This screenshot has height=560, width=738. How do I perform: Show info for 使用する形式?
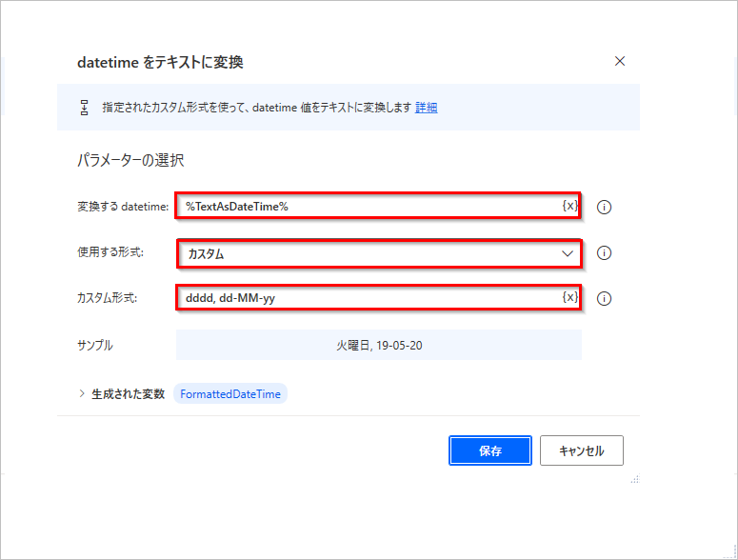tap(604, 253)
